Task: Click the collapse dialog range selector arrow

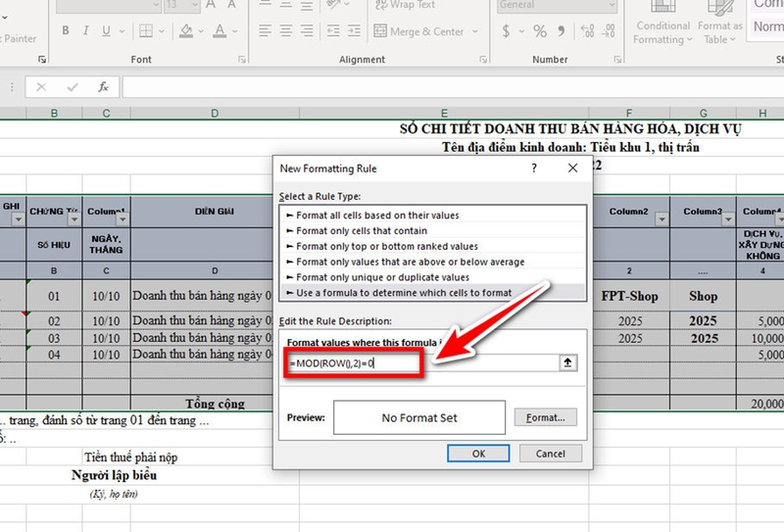Action: [x=568, y=363]
